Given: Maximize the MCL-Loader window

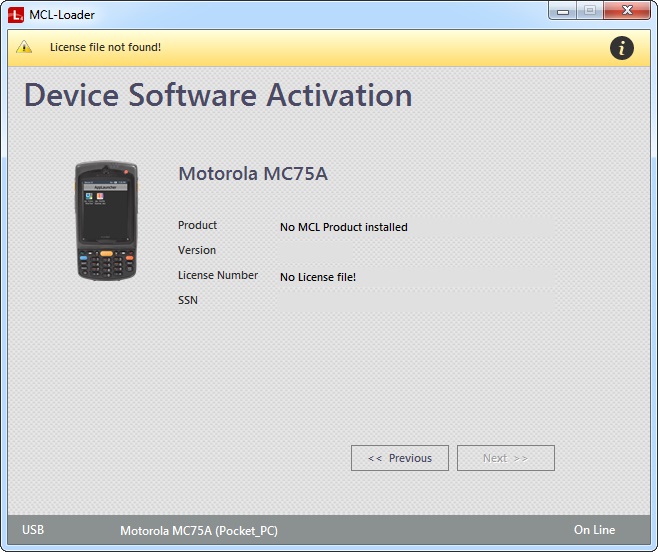Looking at the screenshot, I should (x=590, y=11).
